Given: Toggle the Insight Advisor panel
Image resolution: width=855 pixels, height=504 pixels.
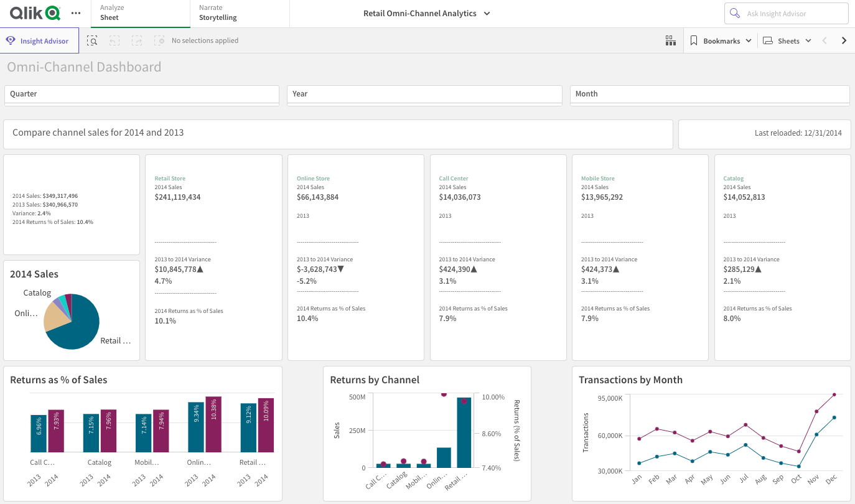Looking at the screenshot, I should click(x=39, y=40).
